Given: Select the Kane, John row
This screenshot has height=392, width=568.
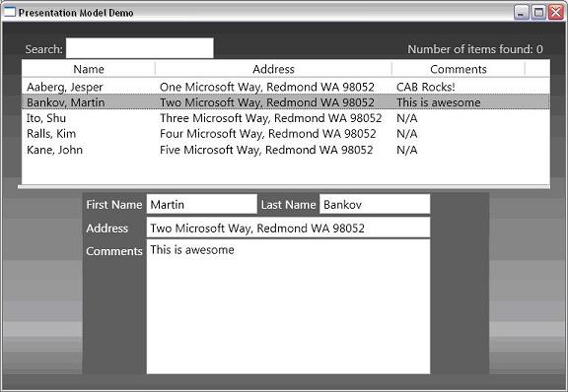Looking at the screenshot, I should [x=285, y=150].
